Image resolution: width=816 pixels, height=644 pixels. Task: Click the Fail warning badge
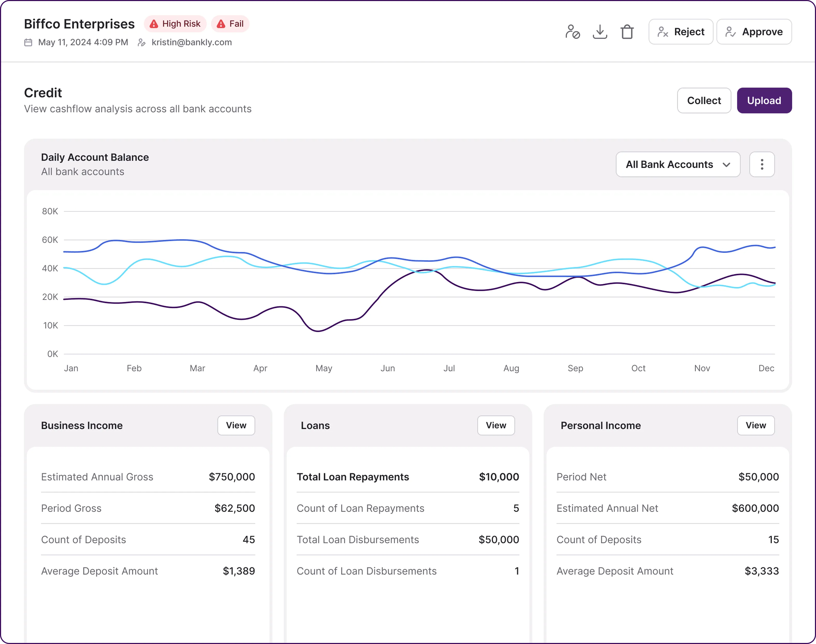point(230,24)
